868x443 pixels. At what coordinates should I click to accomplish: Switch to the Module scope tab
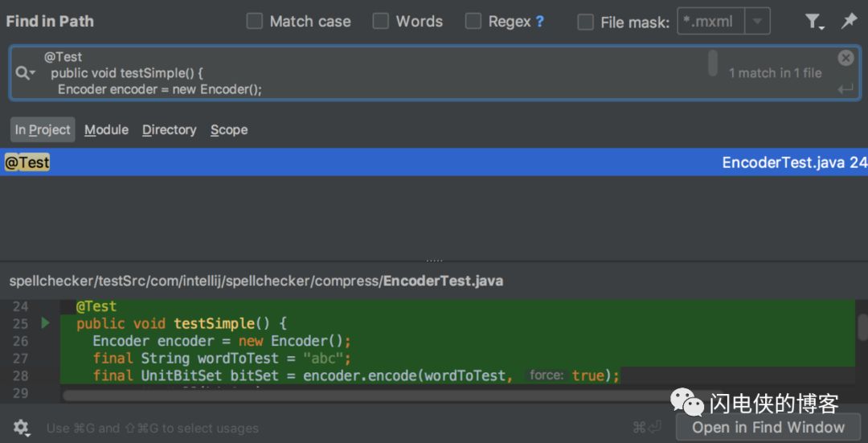(106, 129)
